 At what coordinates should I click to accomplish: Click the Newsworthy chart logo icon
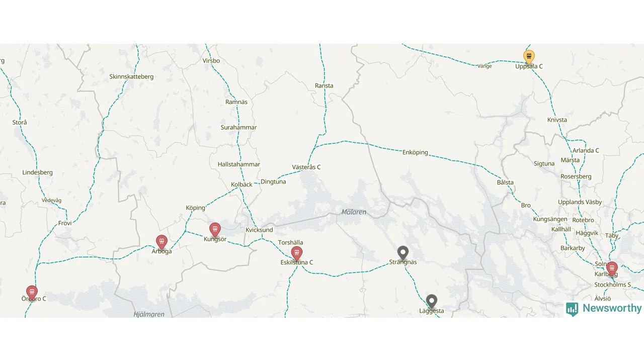[x=572, y=309]
